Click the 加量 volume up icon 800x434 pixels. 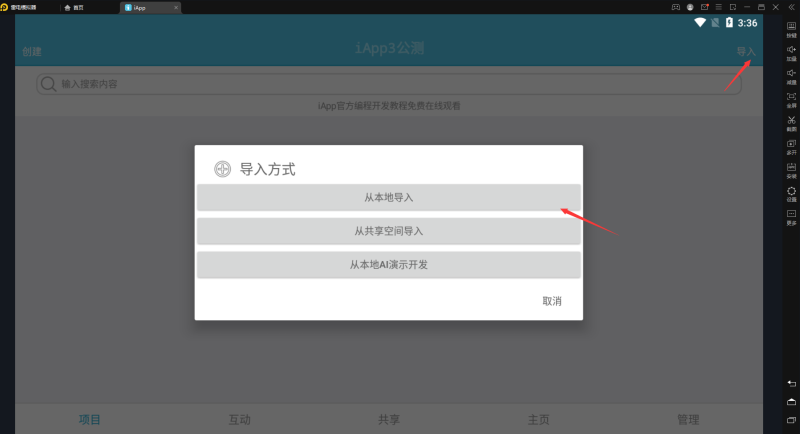[x=791, y=53]
